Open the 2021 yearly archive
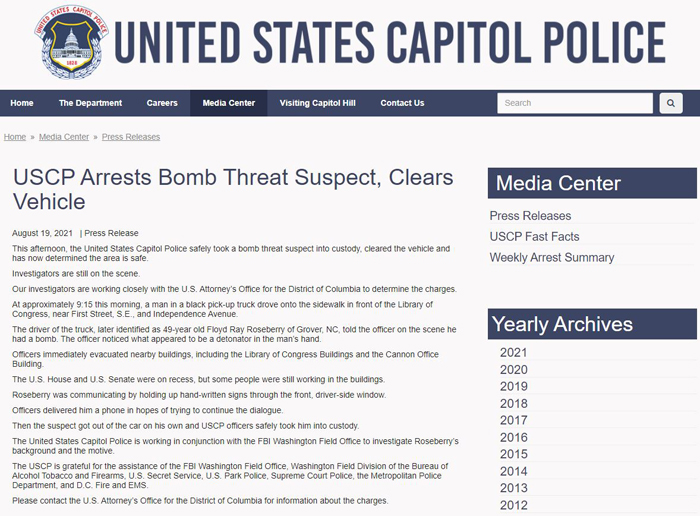 tap(513, 353)
